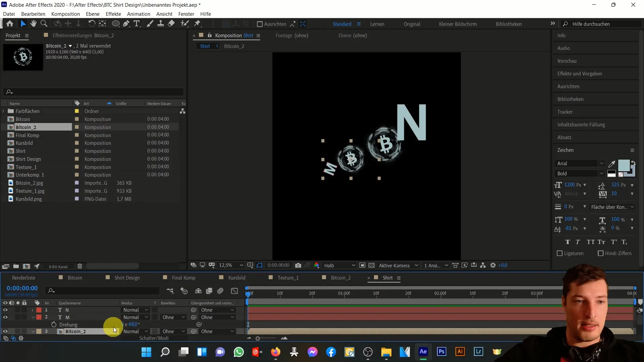The image size is (644, 362).
Task: Expand the M layer properties triangle
Action: click(x=32, y=317)
